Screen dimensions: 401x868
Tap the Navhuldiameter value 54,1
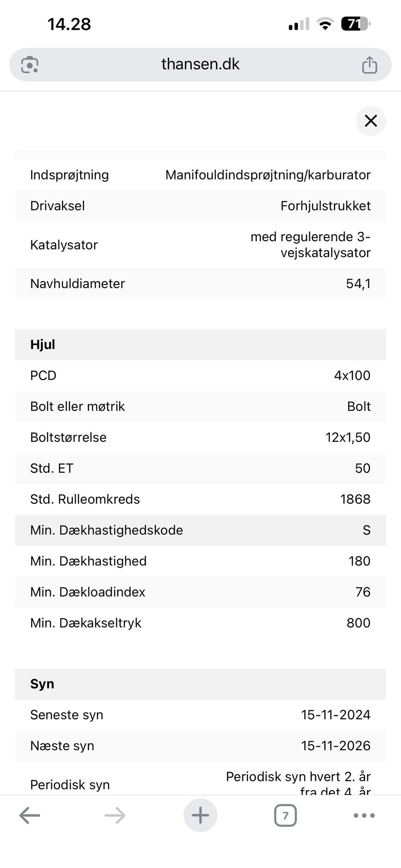358,284
